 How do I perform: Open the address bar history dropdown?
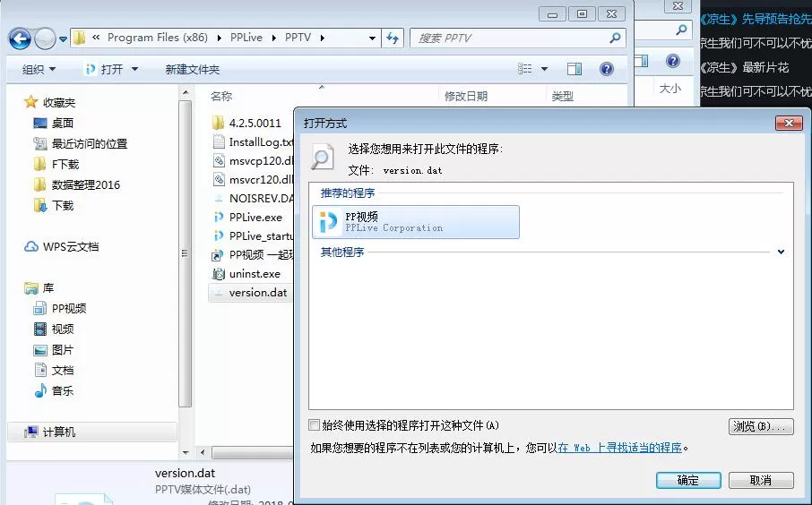point(372,39)
